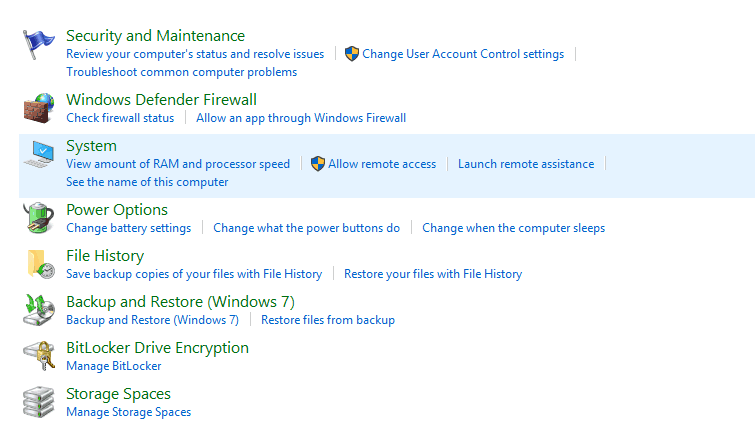Click the Security and Maintenance flag icon
Image resolution: width=755 pixels, height=427 pixels.
pyautogui.click(x=39, y=45)
